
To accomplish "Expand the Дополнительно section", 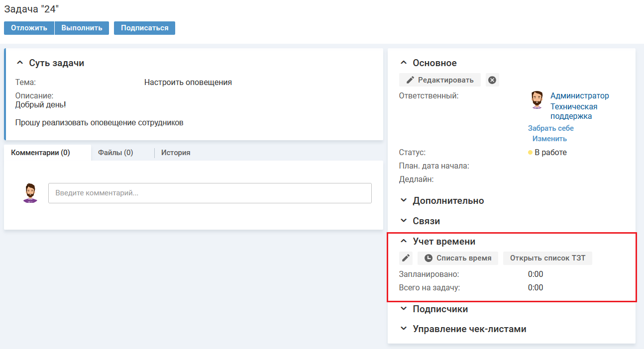I will coord(404,201).
